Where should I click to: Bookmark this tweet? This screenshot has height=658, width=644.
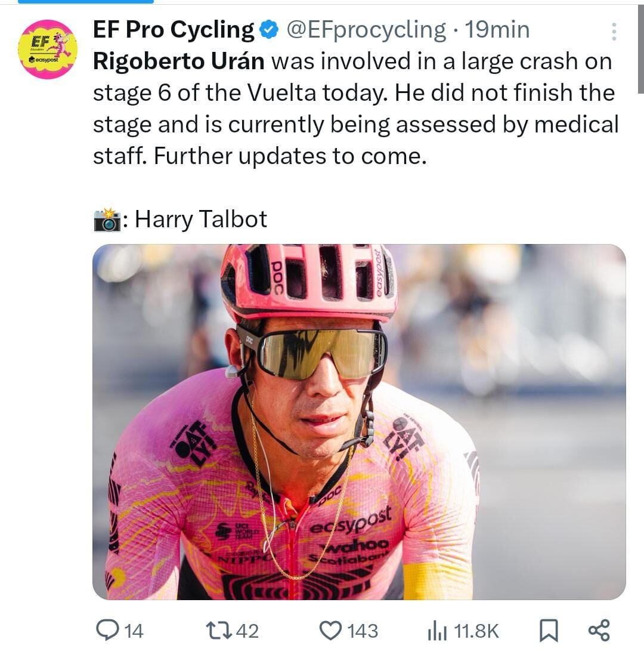tap(548, 631)
